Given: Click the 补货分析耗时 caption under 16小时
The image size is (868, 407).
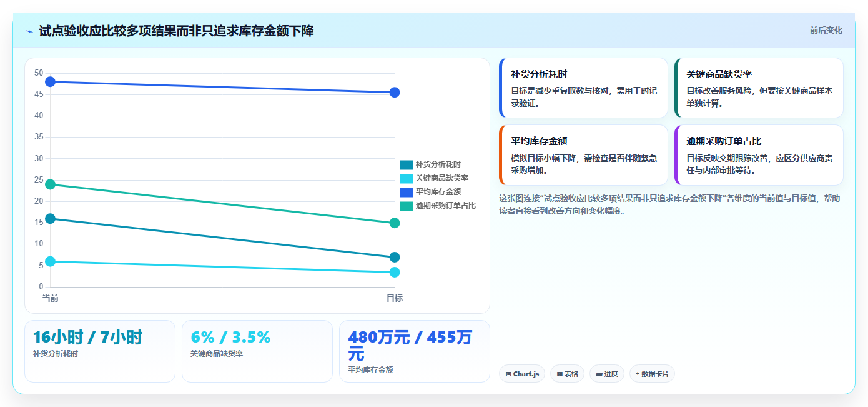Looking at the screenshot, I should (x=56, y=354).
